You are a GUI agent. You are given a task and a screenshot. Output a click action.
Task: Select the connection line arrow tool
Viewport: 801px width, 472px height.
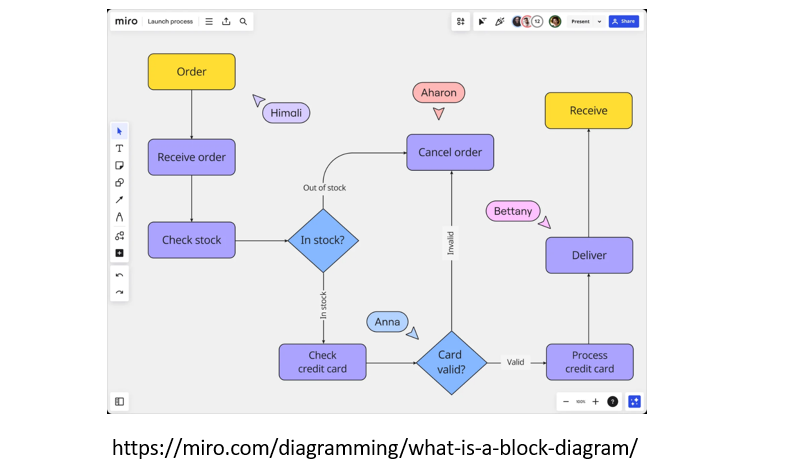click(119, 200)
